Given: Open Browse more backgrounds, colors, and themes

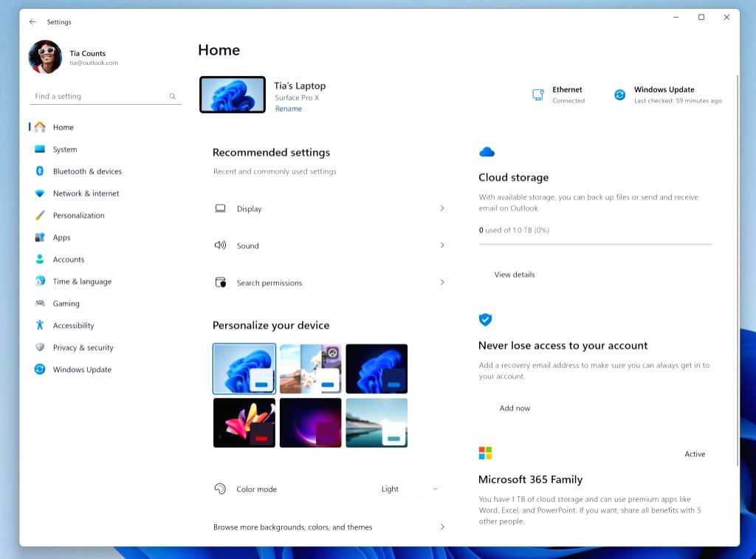Looking at the screenshot, I should coord(329,527).
